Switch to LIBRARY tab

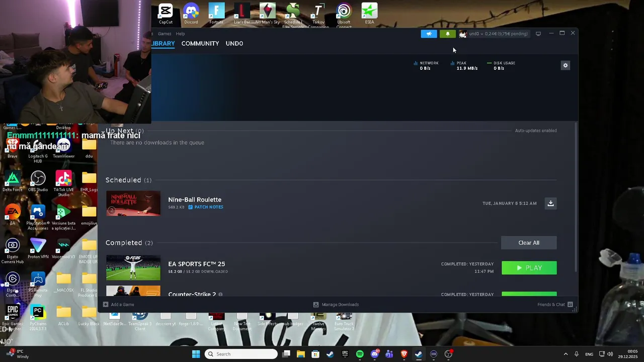(163, 43)
